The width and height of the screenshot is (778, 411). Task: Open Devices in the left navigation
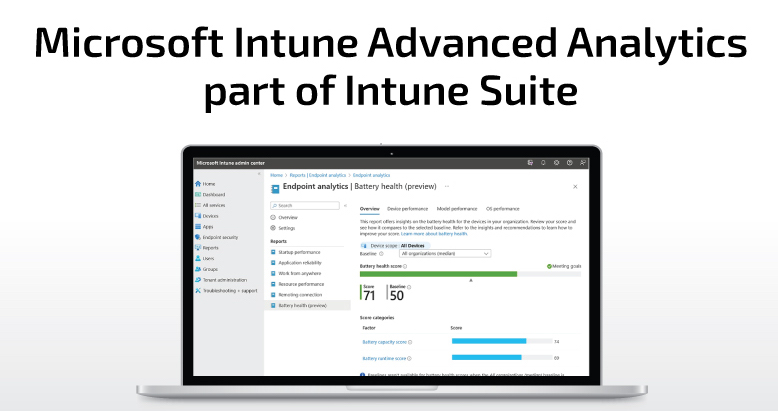207,216
